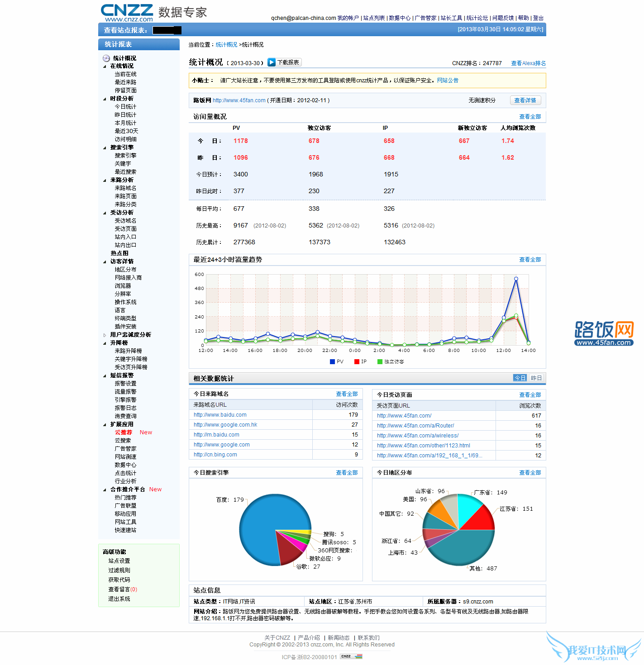Collapse the 短信报警 group triangle
This screenshot has height=665, width=644.
click(105, 376)
